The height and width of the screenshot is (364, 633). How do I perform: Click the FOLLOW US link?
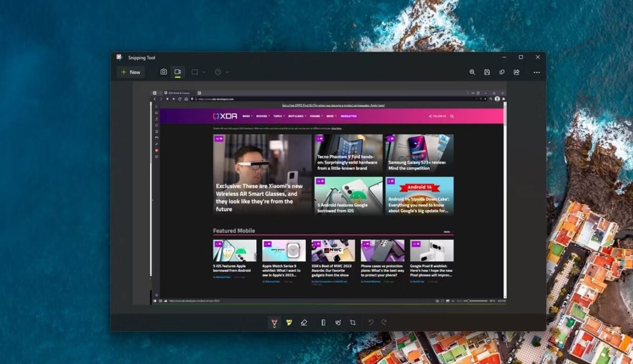point(437,116)
